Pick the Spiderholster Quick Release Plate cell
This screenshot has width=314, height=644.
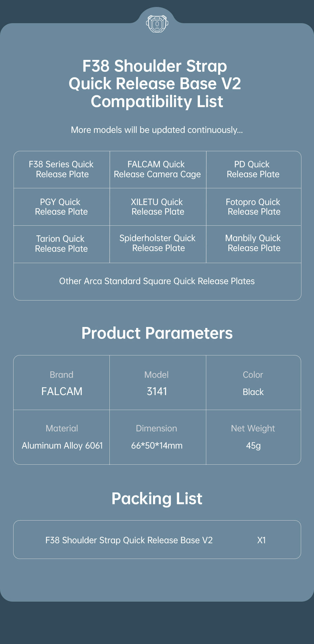(158, 243)
